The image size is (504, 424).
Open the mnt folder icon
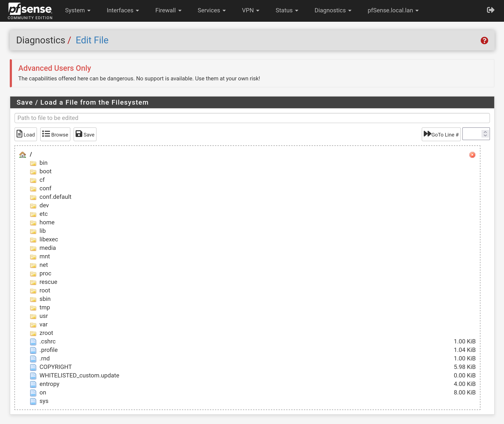click(33, 257)
